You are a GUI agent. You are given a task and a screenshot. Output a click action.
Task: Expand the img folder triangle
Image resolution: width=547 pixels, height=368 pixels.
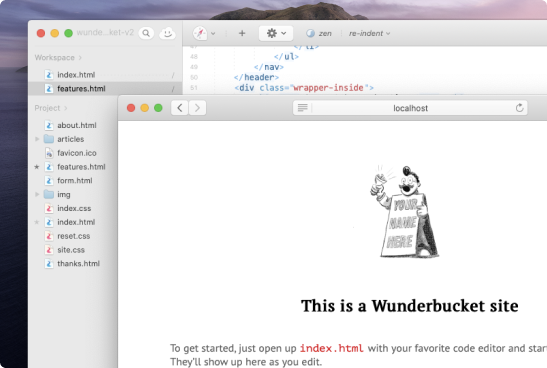[x=37, y=194]
